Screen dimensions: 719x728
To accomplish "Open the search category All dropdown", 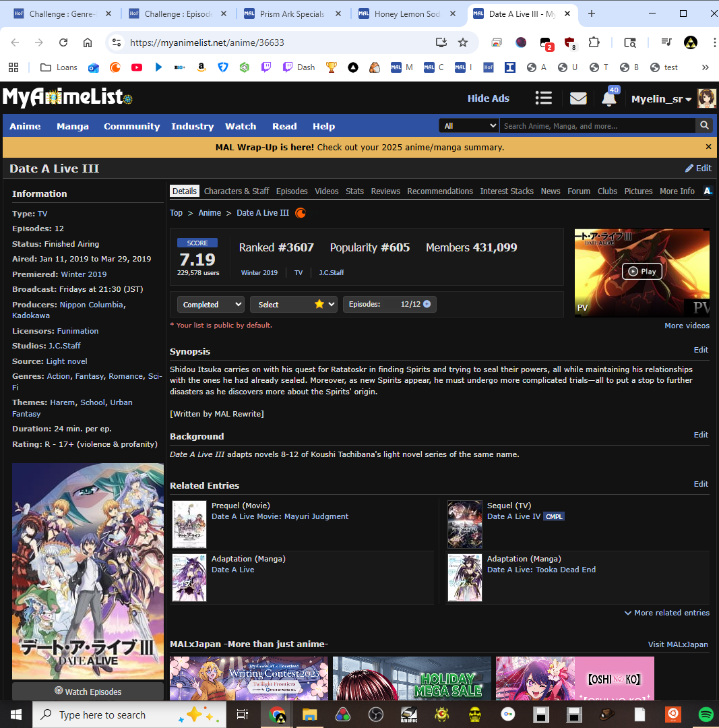I will click(x=469, y=126).
